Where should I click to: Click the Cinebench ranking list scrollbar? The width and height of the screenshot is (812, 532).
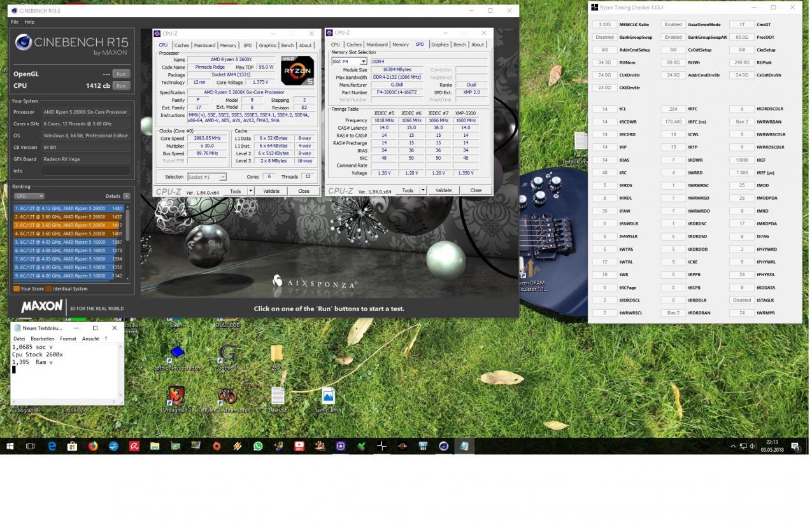tap(129, 241)
